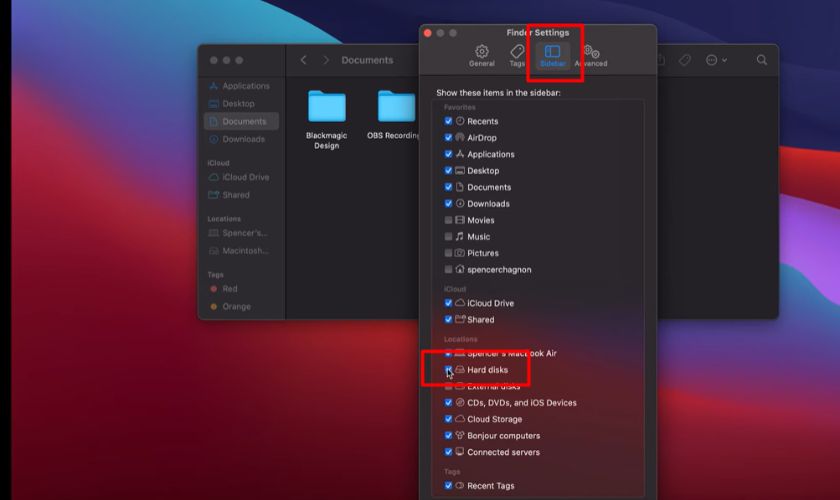840x500 pixels.
Task: Click the cloud icon beside iCloud Drive in settings
Action: (460, 303)
